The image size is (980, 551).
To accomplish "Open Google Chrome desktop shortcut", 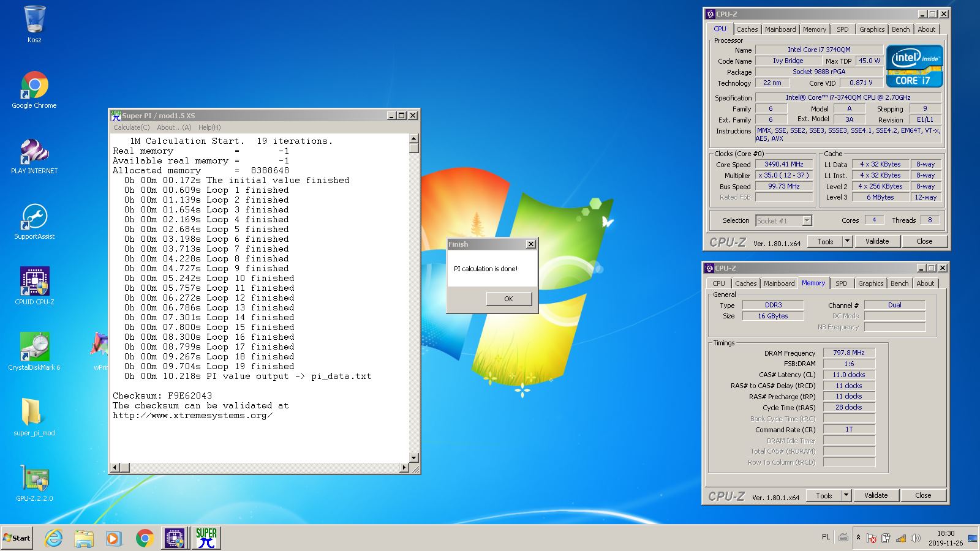I will [x=34, y=91].
